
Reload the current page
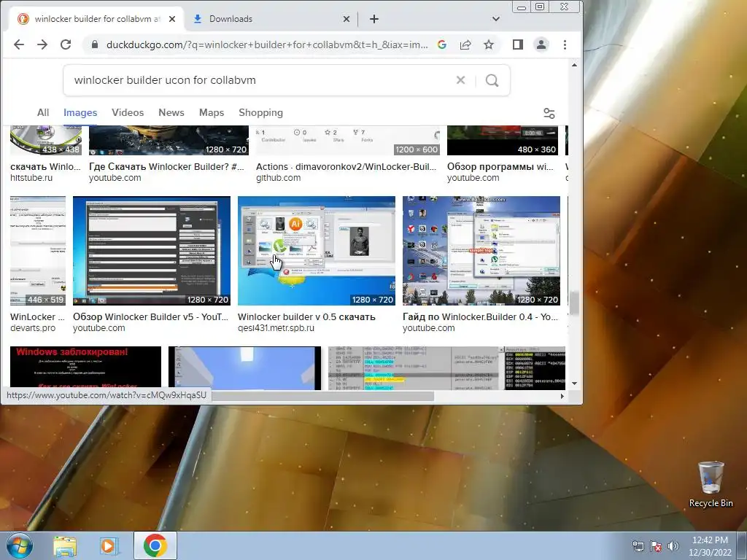click(x=66, y=44)
